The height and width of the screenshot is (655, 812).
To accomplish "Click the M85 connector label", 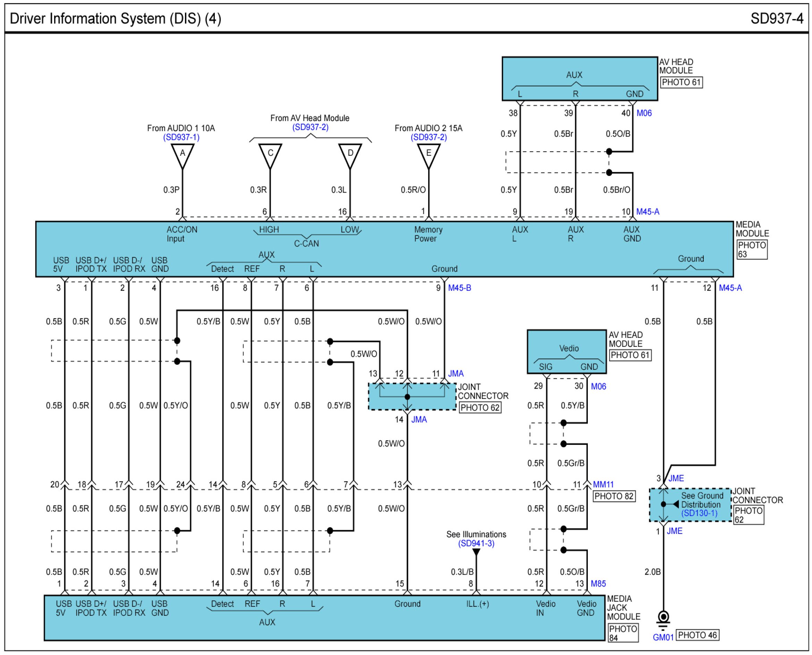I will click(x=598, y=584).
